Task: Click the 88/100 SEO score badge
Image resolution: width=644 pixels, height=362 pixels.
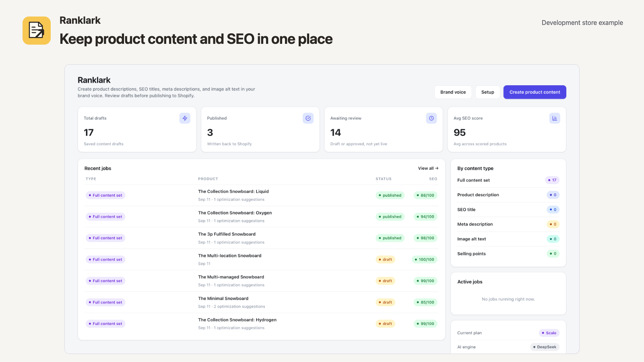Action: tap(425, 195)
